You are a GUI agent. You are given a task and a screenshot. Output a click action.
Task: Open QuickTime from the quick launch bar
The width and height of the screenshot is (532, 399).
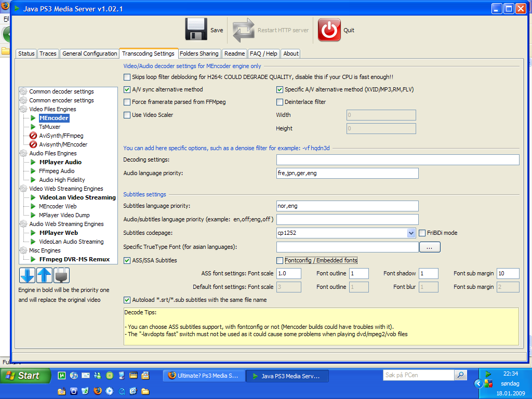pyautogui.click(x=122, y=391)
